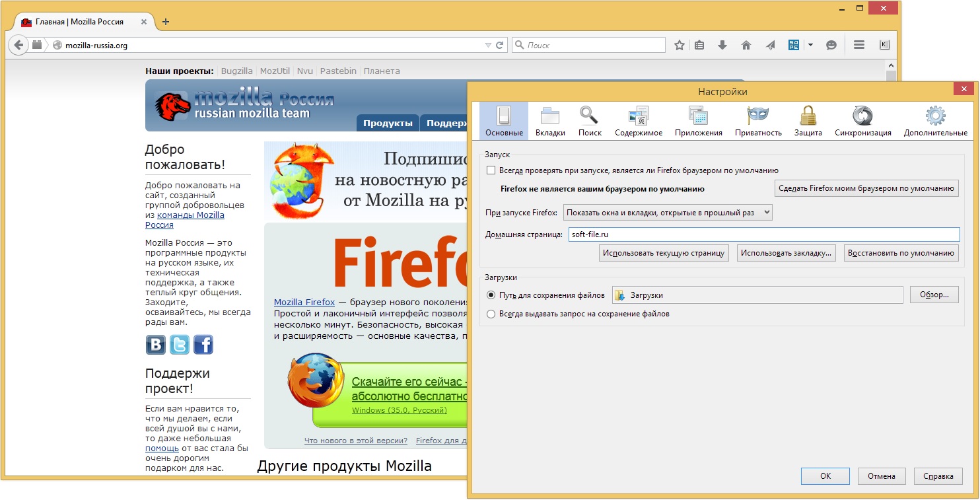Open Nvu project link
The image size is (980, 500).
point(305,71)
